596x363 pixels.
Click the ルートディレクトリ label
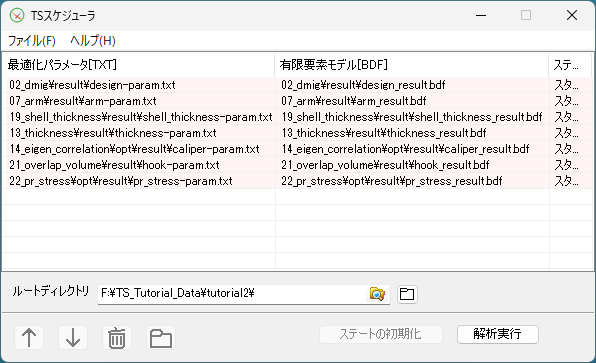(51, 292)
